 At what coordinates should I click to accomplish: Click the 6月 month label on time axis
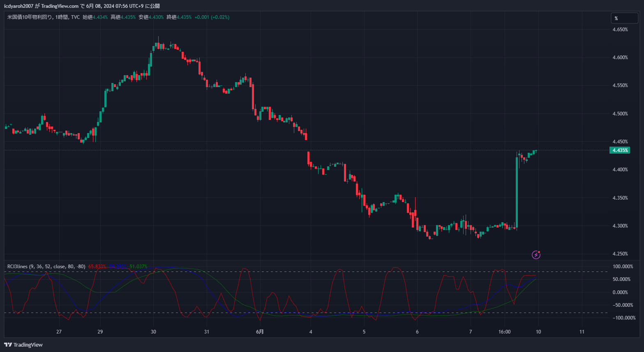pyautogui.click(x=260, y=332)
